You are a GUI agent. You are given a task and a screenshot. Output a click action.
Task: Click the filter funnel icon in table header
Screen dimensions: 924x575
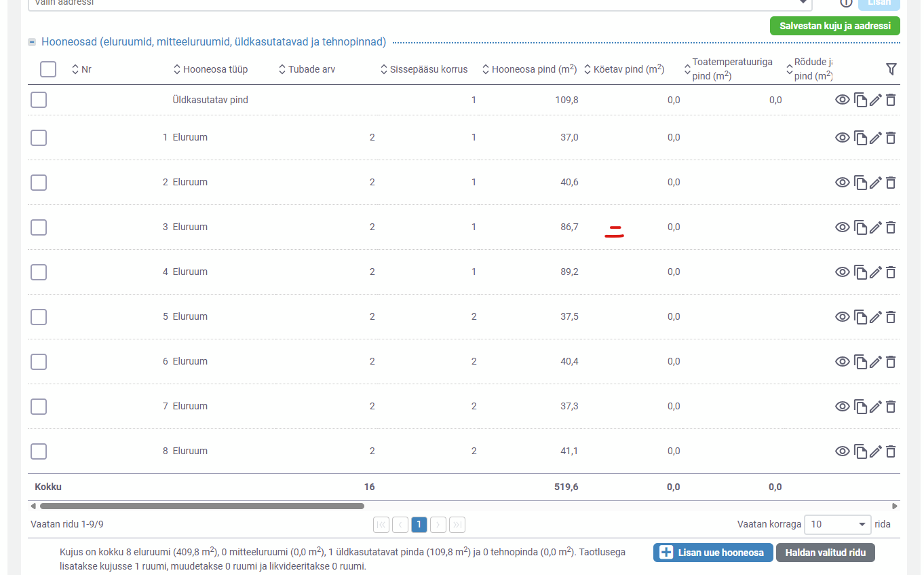[x=891, y=69]
